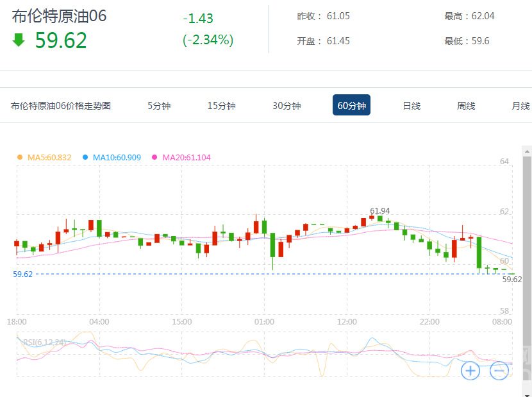The width and height of the screenshot is (532, 397).
Task: Toggle the MA20:61.104 legend label
Action: coord(186,157)
